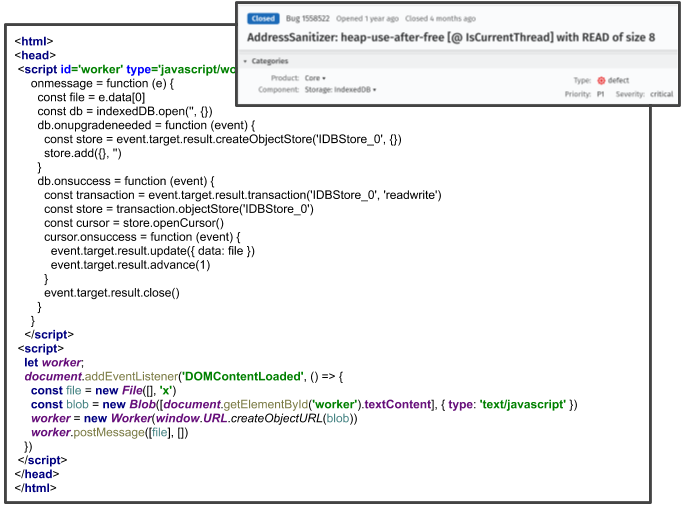This screenshot has height=505, width=682.
Task: Click the 'worker = new Worker' code line
Action: tap(194, 418)
